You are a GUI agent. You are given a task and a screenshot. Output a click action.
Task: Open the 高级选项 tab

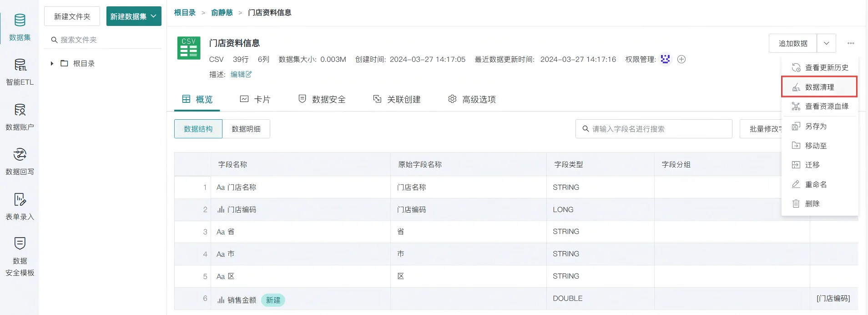[472, 99]
